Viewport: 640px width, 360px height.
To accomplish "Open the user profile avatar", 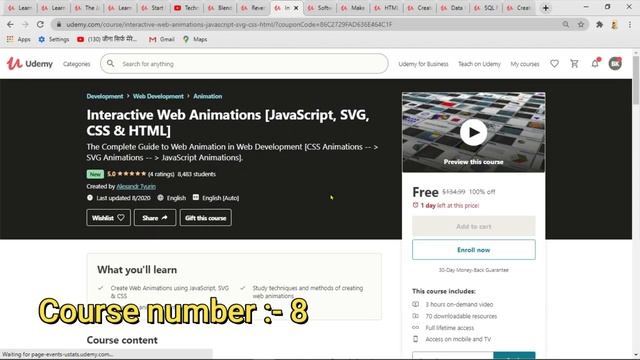I will click(615, 64).
